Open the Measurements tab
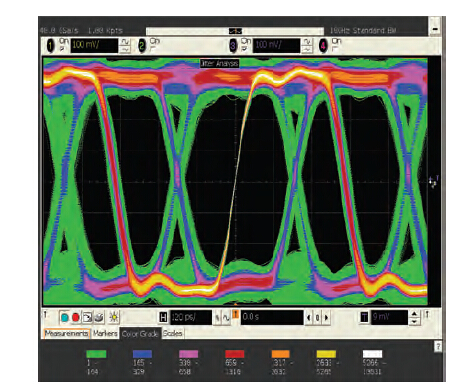 [67, 333]
